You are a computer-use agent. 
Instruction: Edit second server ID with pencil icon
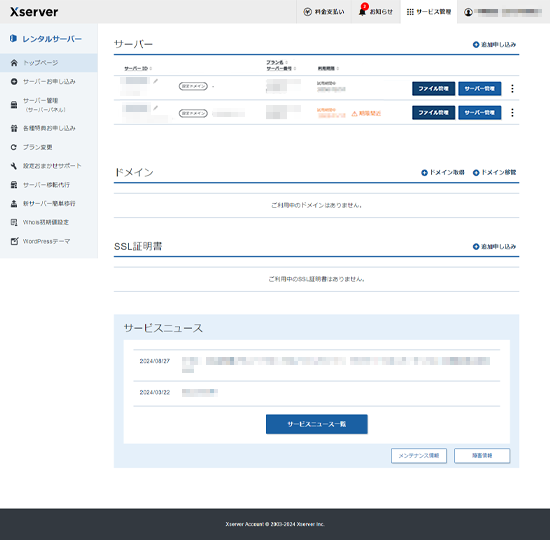point(155,108)
